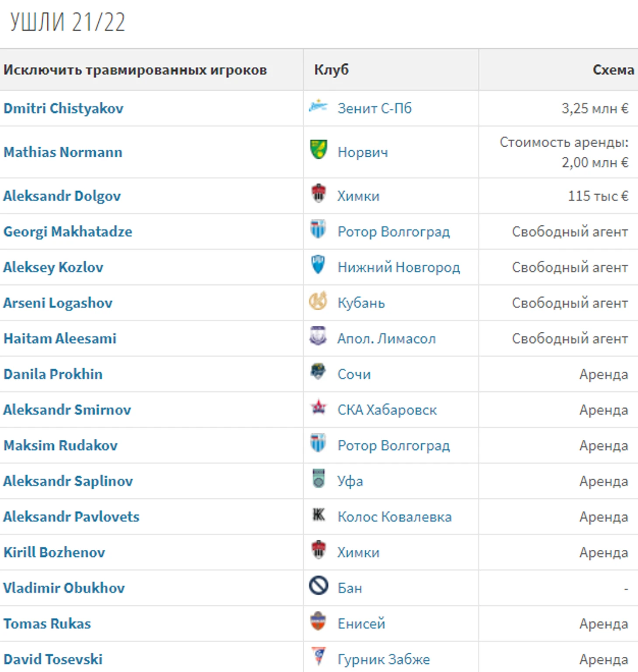
Task: Open the Ротор Волгоград link in Makhatadze row
Action: pos(393,232)
